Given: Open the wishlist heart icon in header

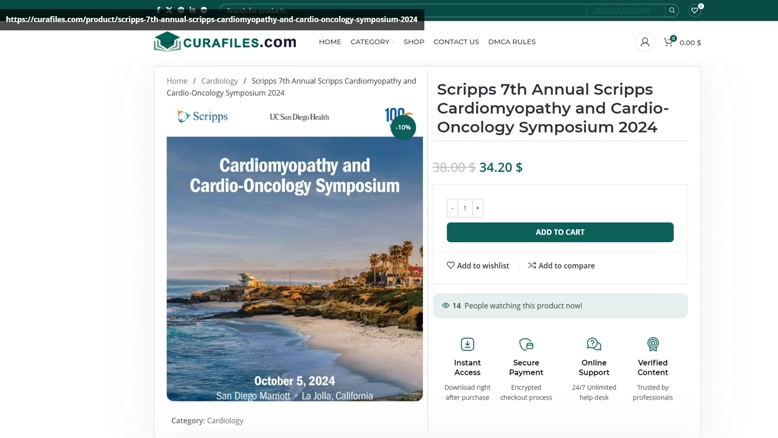Looking at the screenshot, I should tap(695, 10).
